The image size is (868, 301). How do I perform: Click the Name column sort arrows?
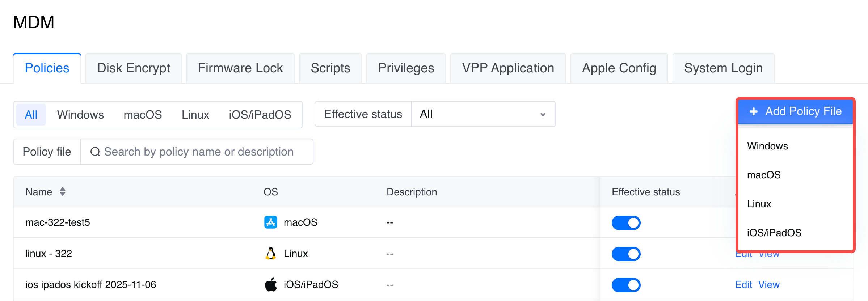coord(63,191)
